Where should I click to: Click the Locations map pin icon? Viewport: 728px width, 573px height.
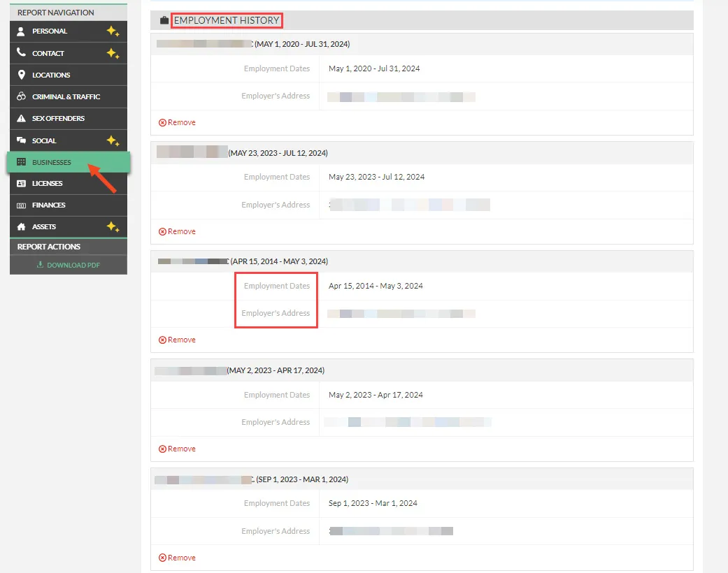click(21, 75)
